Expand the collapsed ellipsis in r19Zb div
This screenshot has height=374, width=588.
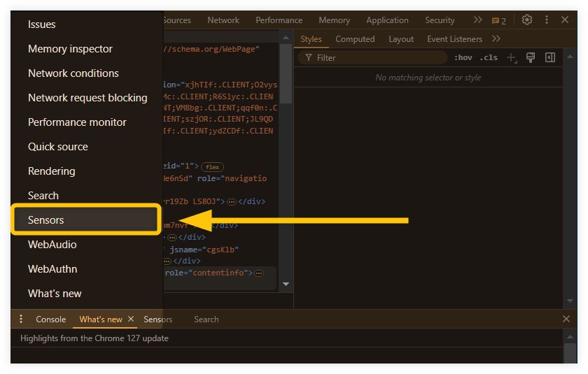point(232,202)
